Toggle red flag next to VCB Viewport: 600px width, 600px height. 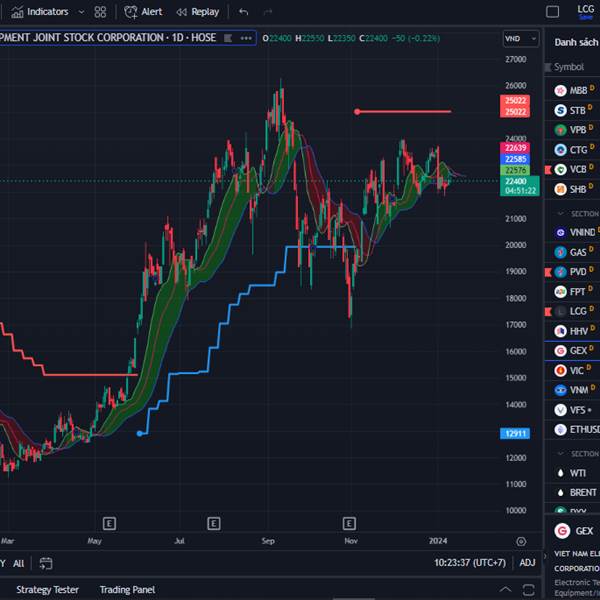(548, 169)
